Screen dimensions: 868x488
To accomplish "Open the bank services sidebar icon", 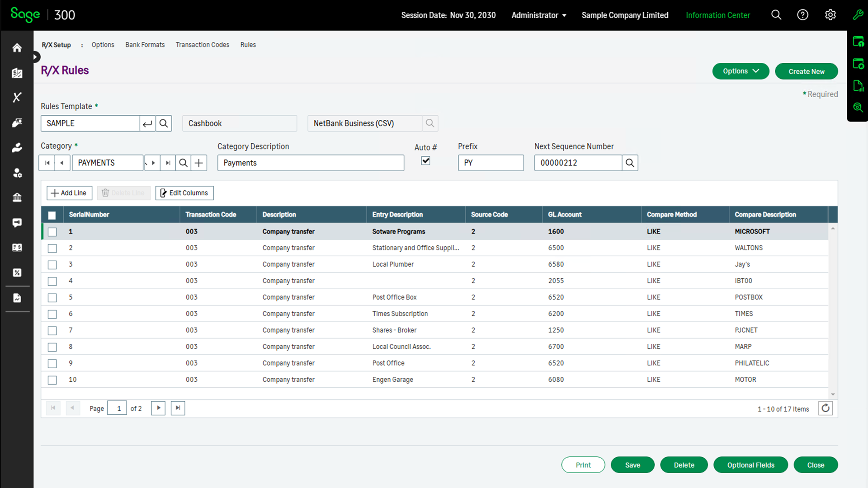I will [x=17, y=197].
